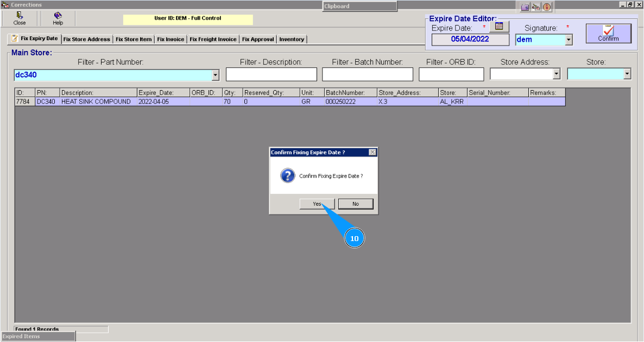This screenshot has width=644, height=342.
Task: Click Yes to confirm fixing expire date
Action: [x=317, y=204]
